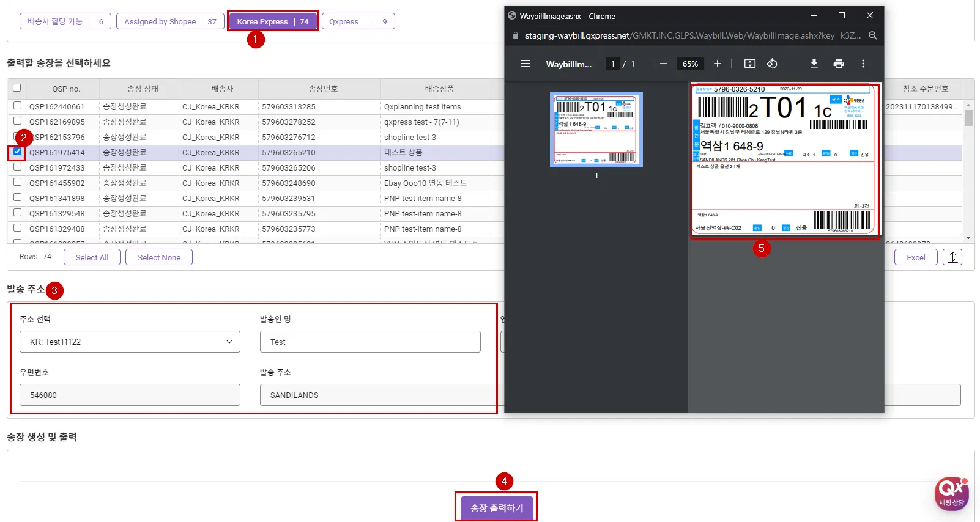
Task: Zoom out the waybill PDF
Action: point(663,64)
